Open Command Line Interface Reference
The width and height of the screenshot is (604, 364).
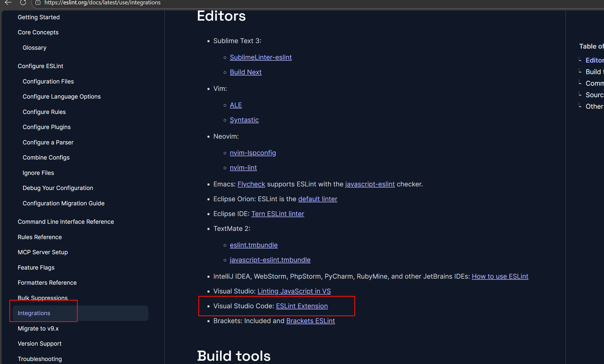tap(66, 222)
